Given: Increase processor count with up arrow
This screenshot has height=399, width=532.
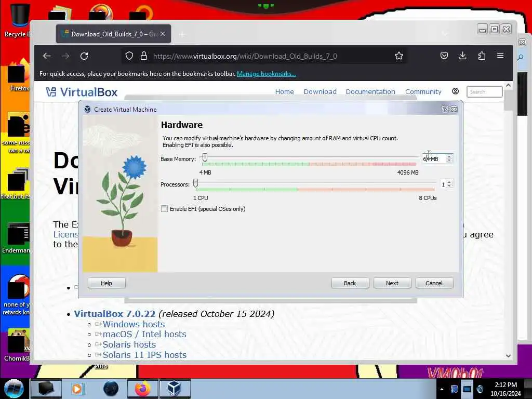Looking at the screenshot, I should 449,182.
